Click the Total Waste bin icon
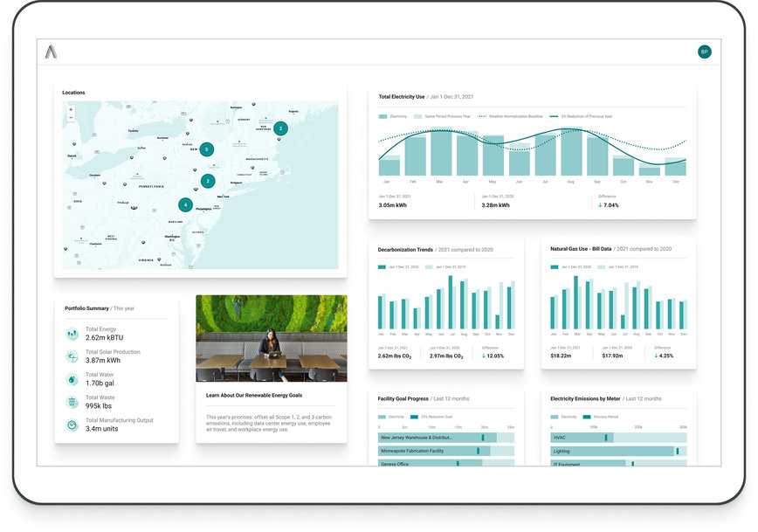This screenshot has width=758, height=532. point(72,402)
